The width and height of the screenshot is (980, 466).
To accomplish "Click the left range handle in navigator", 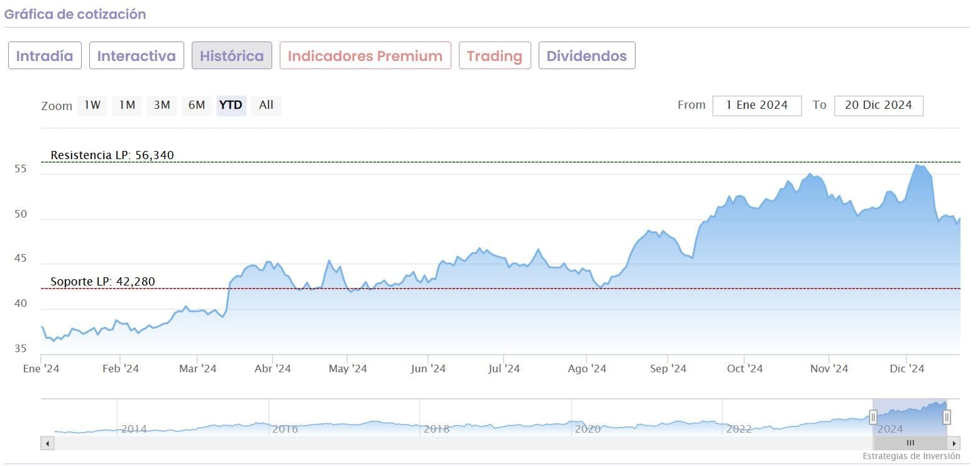I will coord(873,416).
